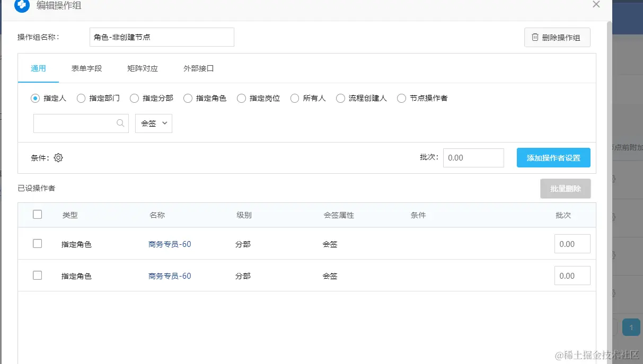Click the trash icon on delete group button

click(535, 37)
